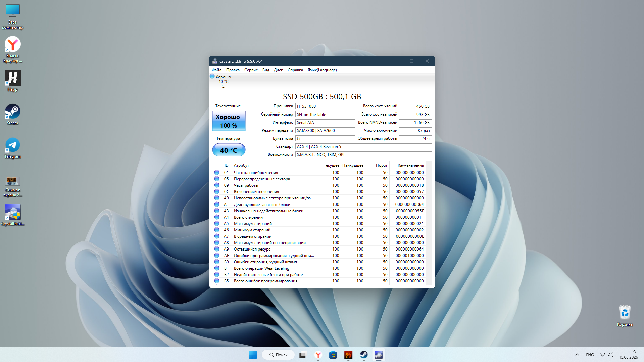Viewport: 644px width, 362px height.
Task: Click status icon of attribute B5 row
Action: tap(217, 281)
